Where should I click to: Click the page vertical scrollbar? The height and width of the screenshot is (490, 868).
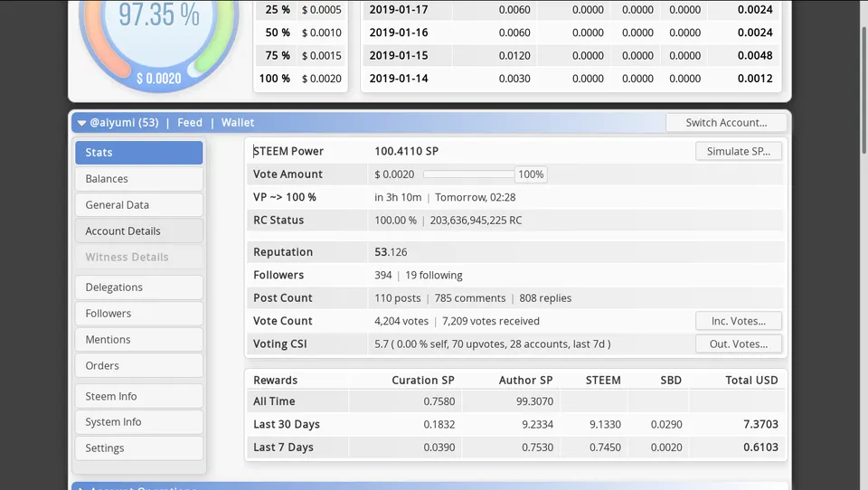point(863,89)
